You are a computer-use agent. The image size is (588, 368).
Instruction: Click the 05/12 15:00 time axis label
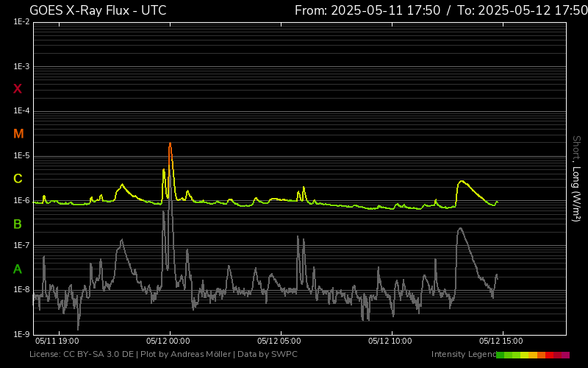(x=501, y=341)
